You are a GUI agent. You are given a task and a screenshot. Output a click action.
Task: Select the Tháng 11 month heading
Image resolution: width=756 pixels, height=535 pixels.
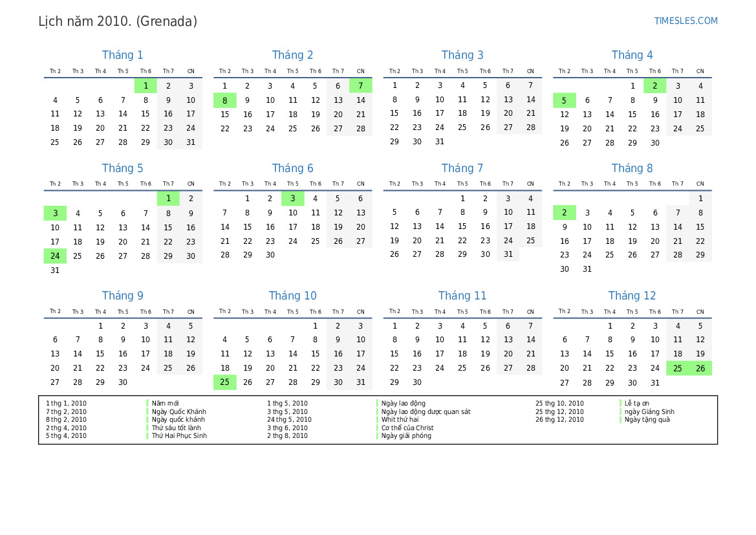click(x=462, y=295)
